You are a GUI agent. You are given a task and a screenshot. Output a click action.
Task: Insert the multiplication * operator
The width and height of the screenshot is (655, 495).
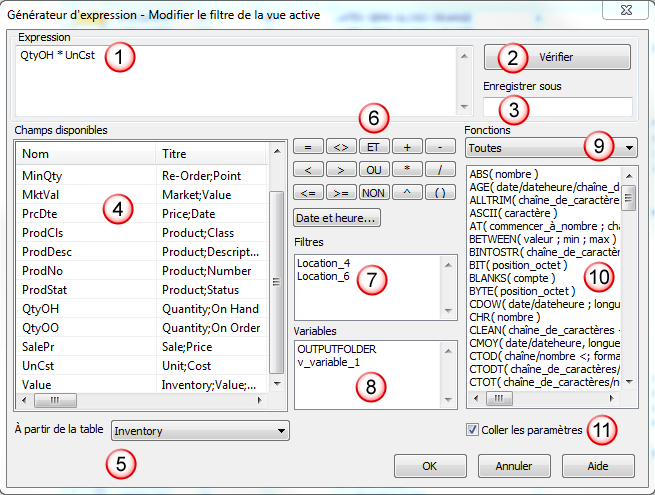point(407,170)
